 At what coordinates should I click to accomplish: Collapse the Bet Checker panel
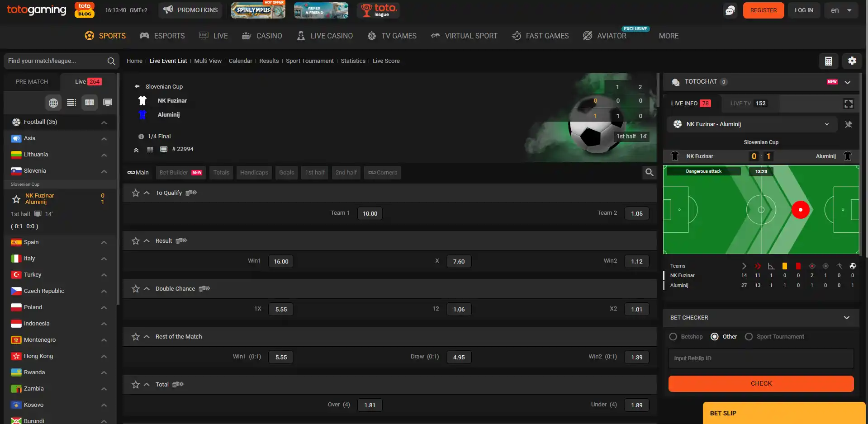[846, 318]
